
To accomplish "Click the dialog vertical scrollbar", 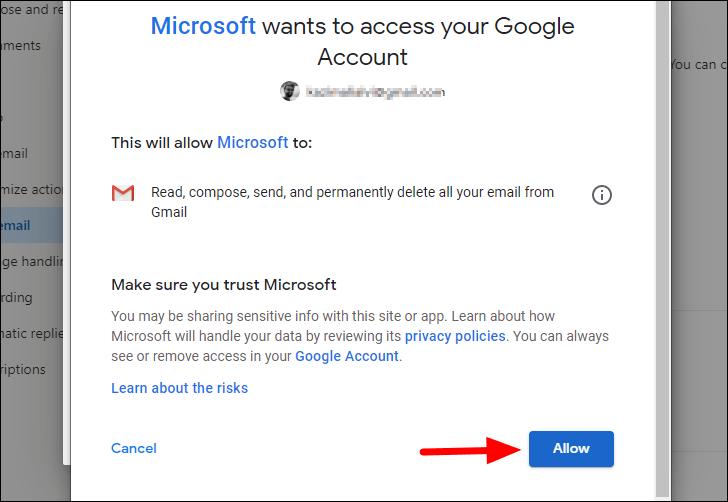I will (663, 249).
